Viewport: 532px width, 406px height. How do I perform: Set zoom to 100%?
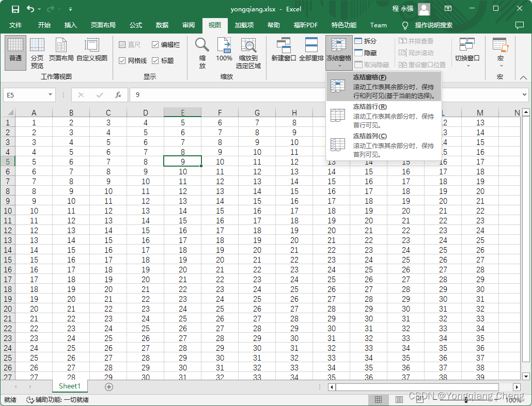224,50
